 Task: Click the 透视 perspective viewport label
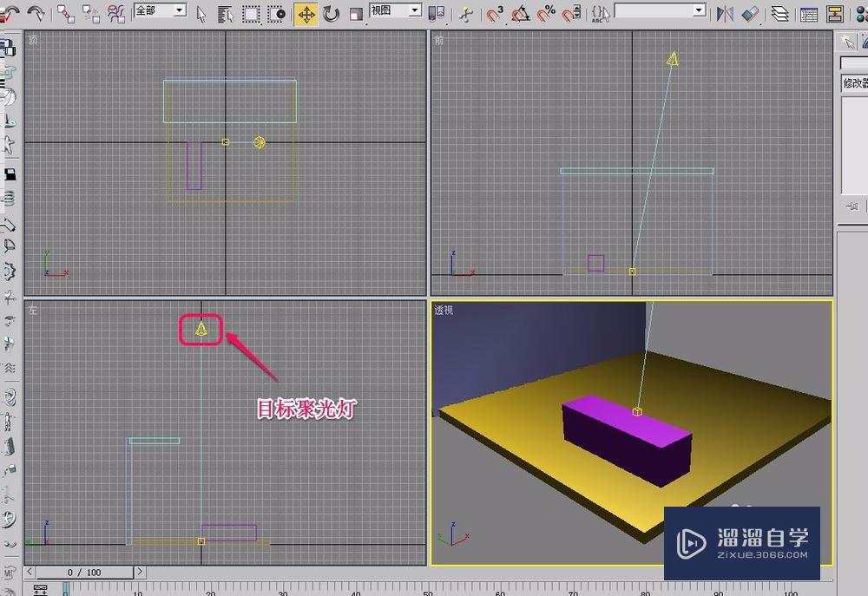[x=444, y=310]
